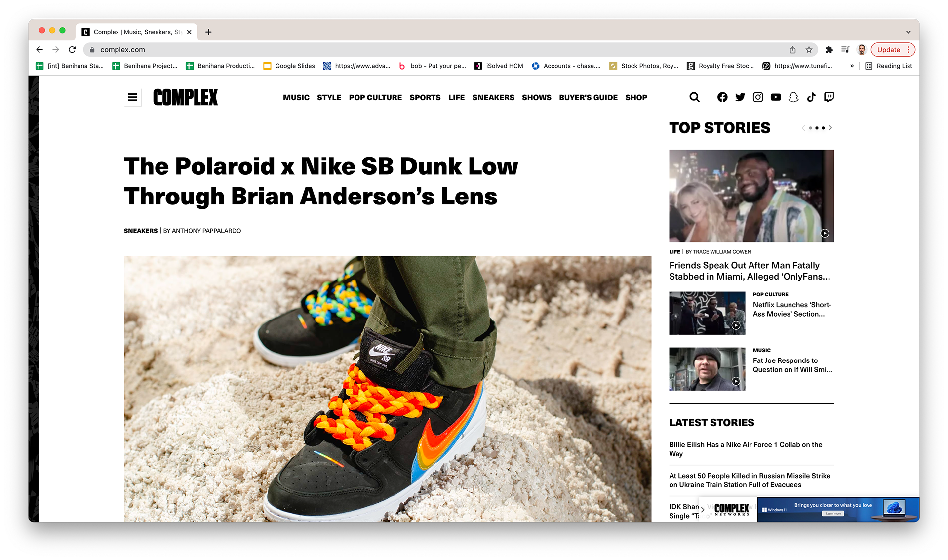Click the lock icon beside complex.com
Image resolution: width=948 pixels, height=560 pixels.
tap(92, 50)
